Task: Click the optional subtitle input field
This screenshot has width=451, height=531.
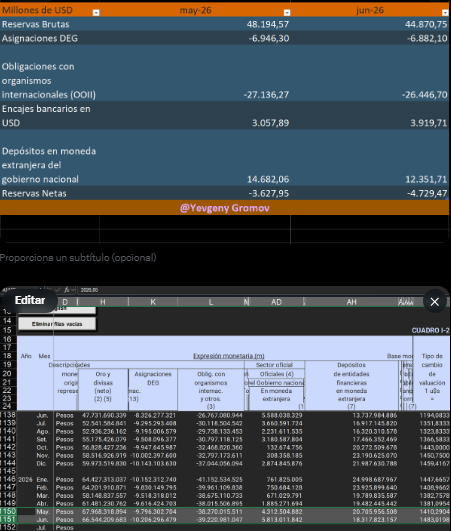Action: tap(78, 258)
